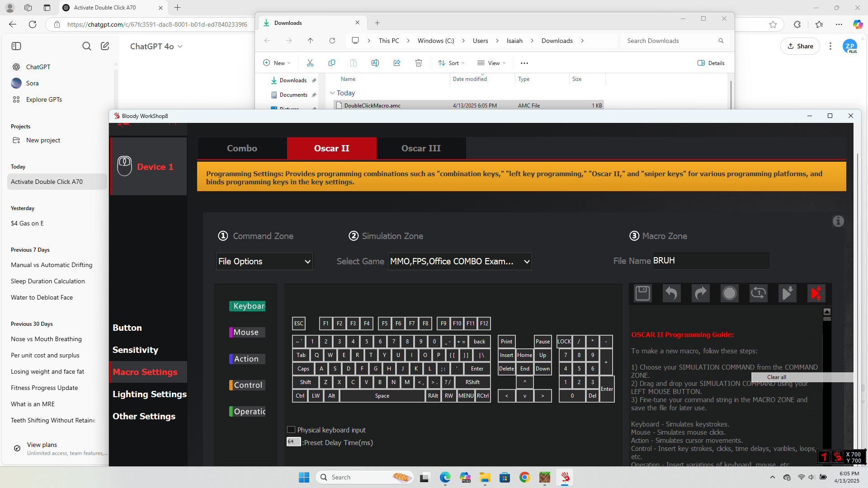Click the File Name text field
Image resolution: width=868 pixels, height=488 pixels.
point(710,261)
